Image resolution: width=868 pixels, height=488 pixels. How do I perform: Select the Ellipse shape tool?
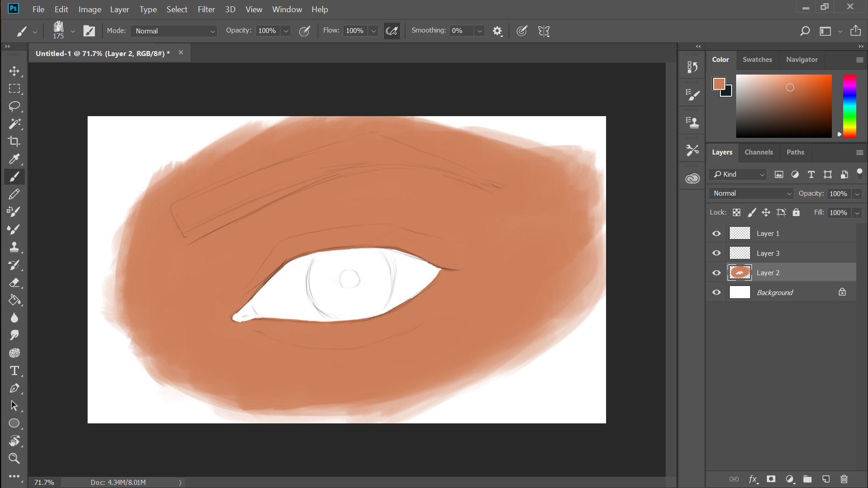click(x=14, y=423)
